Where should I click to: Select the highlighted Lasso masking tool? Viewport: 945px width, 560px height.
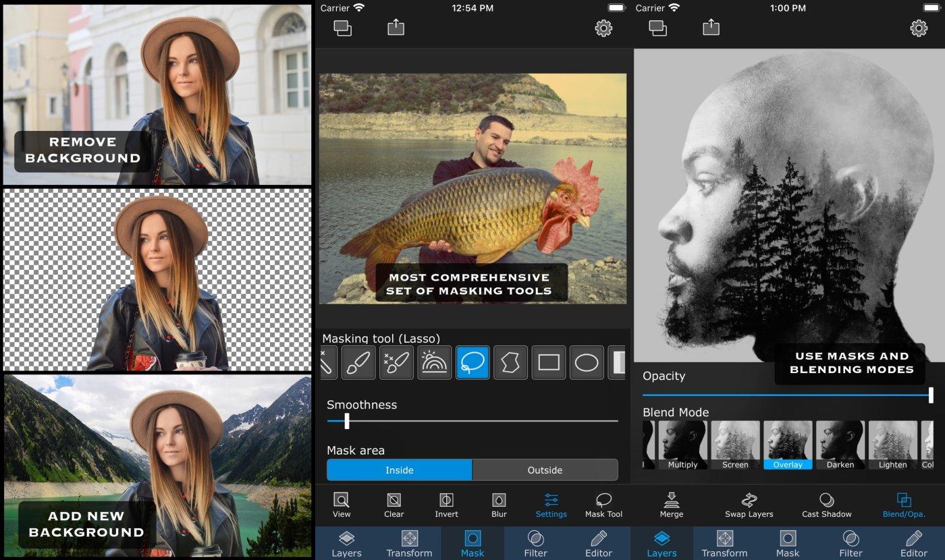(473, 363)
